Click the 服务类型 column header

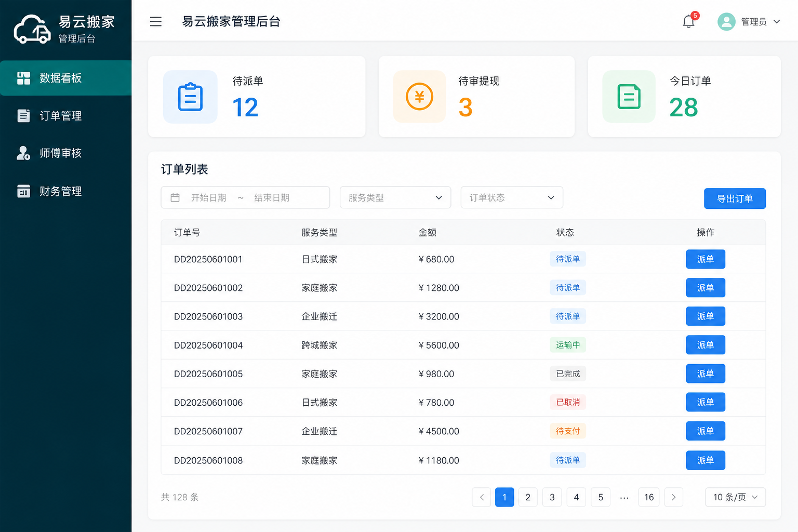point(320,232)
